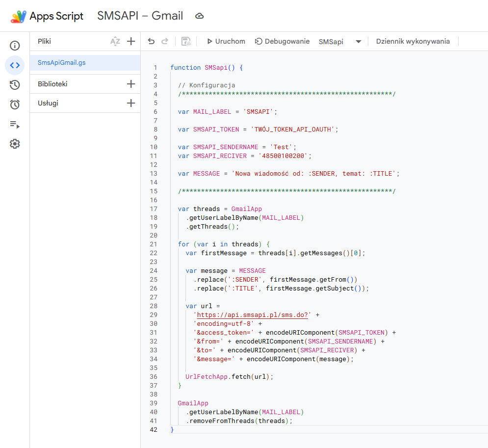Image resolution: width=488 pixels, height=448 pixels.
Task: Open the Triggers alarm clock icon
Action: point(15,105)
